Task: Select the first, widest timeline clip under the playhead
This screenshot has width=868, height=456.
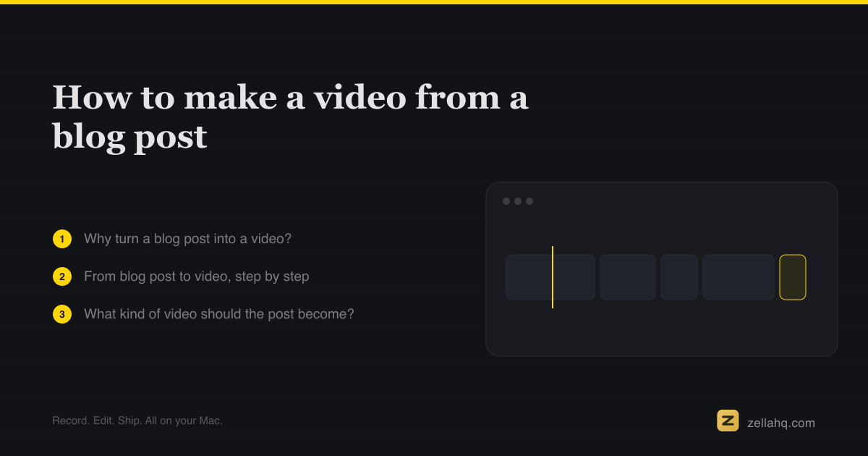Action: tap(550, 277)
